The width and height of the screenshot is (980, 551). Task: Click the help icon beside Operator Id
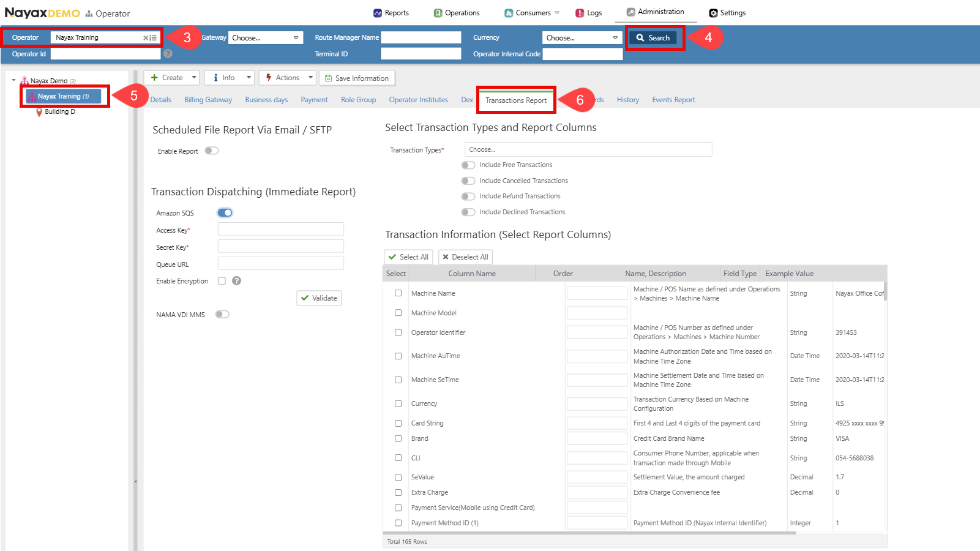[x=168, y=54]
